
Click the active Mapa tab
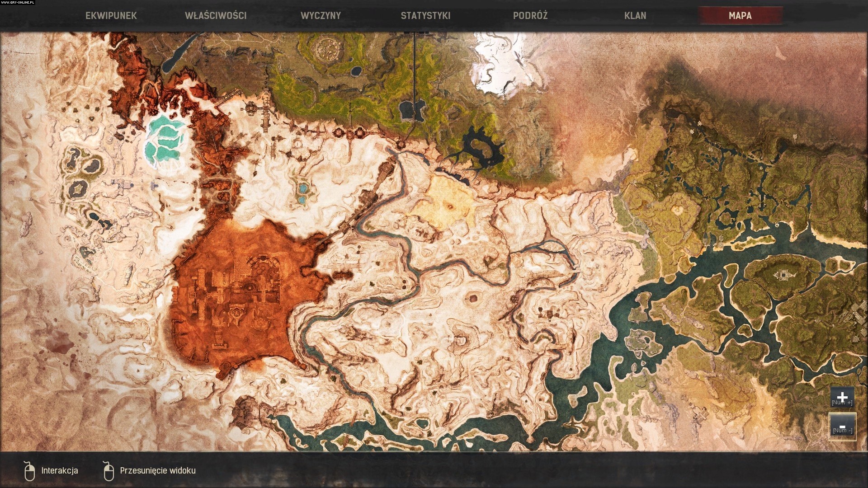pos(740,15)
